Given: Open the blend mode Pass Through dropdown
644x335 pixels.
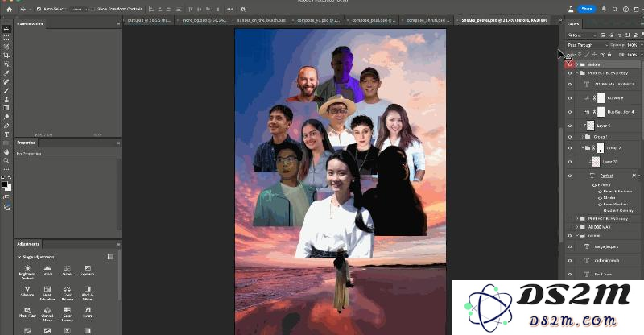Looking at the screenshot, I should pyautogui.click(x=587, y=45).
